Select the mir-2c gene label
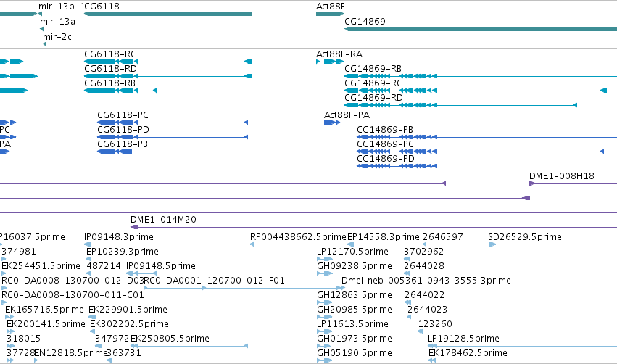 point(57,36)
